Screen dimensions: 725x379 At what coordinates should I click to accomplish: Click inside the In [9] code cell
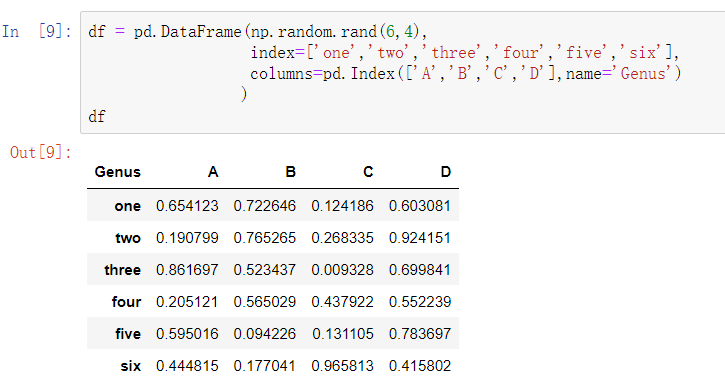click(402, 73)
